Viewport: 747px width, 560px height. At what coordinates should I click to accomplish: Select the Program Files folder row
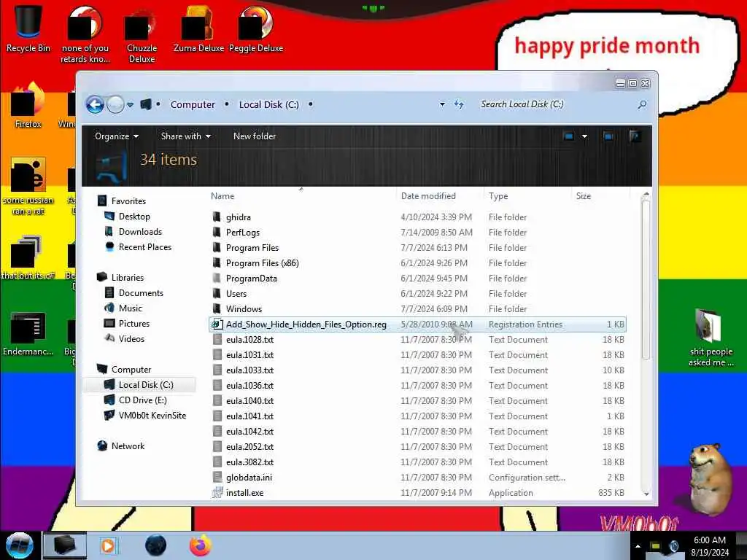click(x=418, y=248)
